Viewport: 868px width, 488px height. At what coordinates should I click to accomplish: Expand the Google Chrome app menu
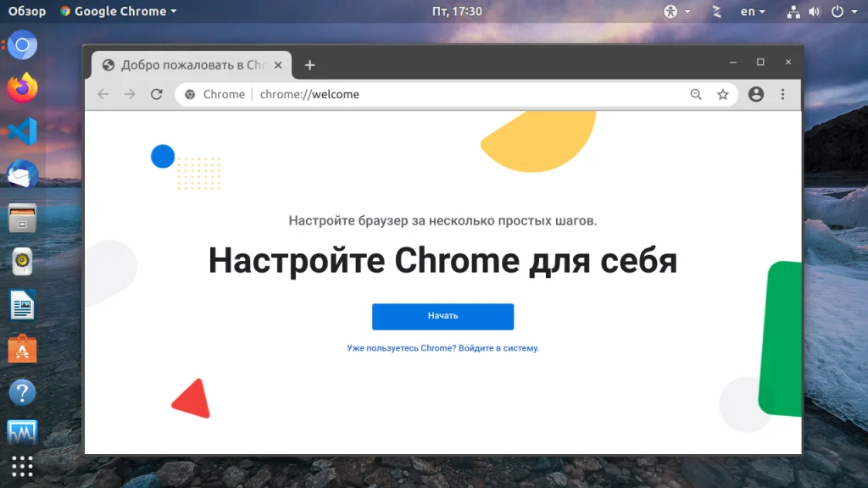(x=119, y=11)
